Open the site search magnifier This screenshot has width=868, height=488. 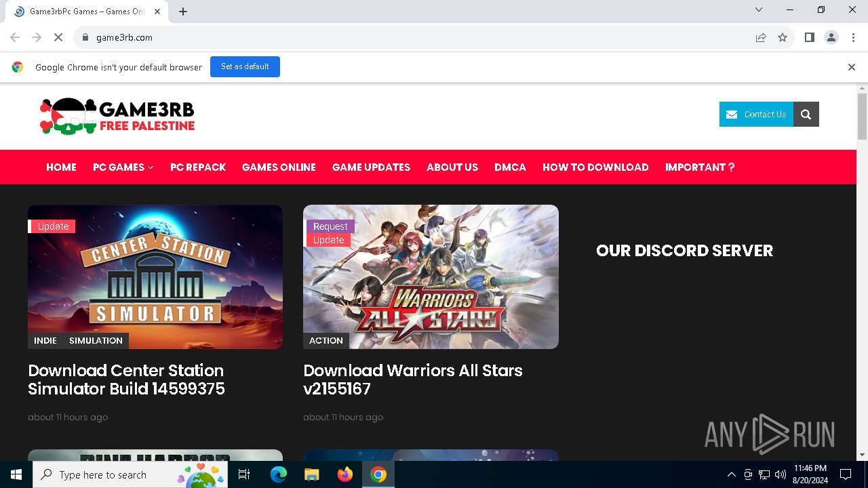(806, 114)
